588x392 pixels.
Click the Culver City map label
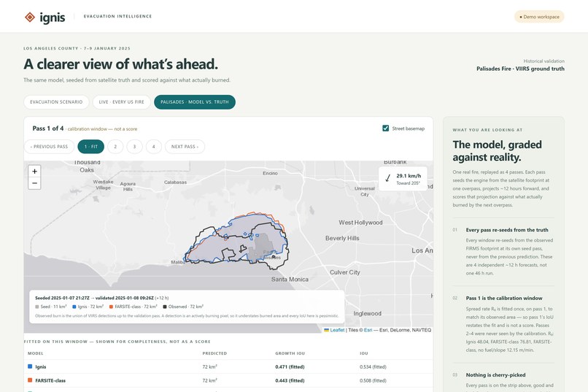tap(345, 272)
